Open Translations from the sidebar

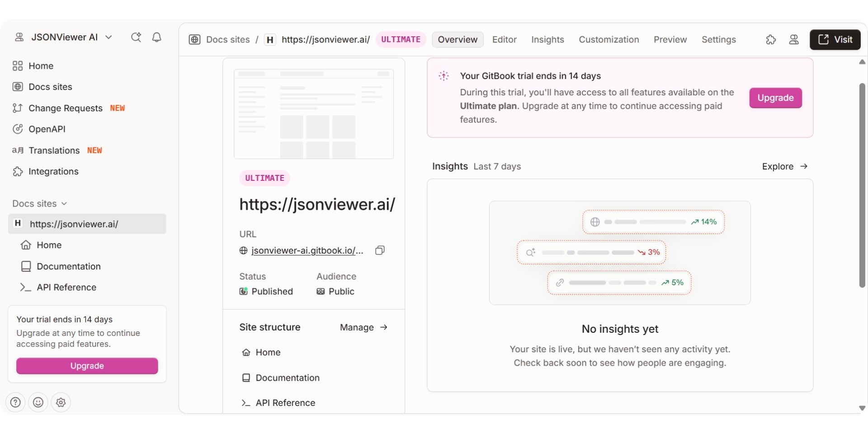(54, 151)
